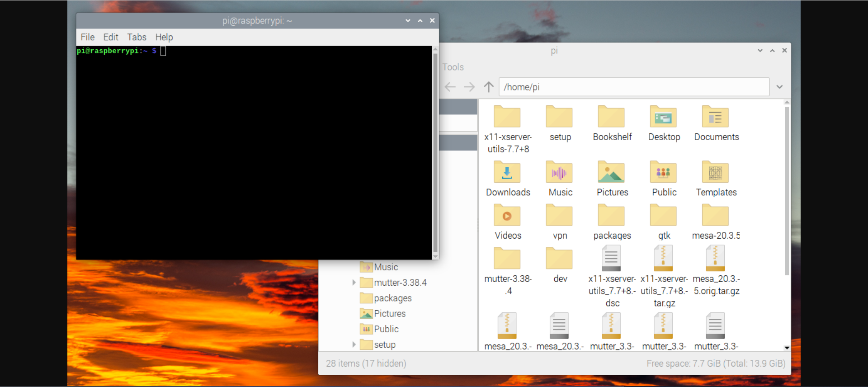
Task: Open the terminal Tabs menu
Action: 137,37
